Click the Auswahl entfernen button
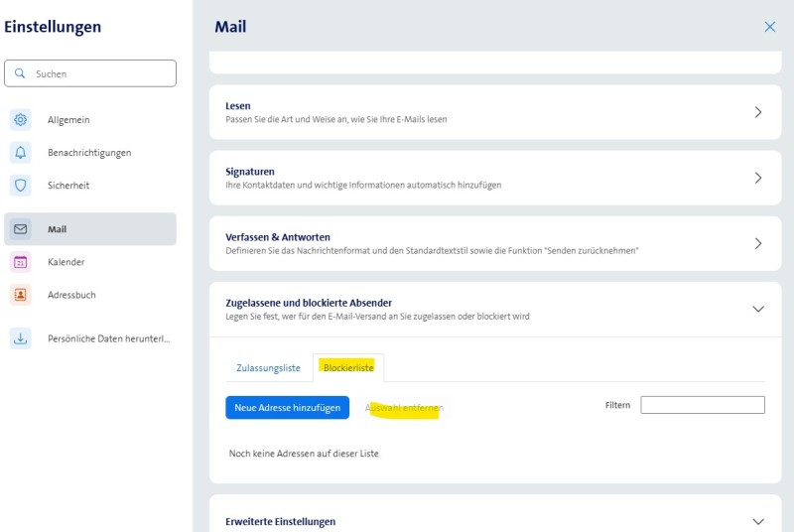Screen dimensions: 794x532 tap(404, 408)
